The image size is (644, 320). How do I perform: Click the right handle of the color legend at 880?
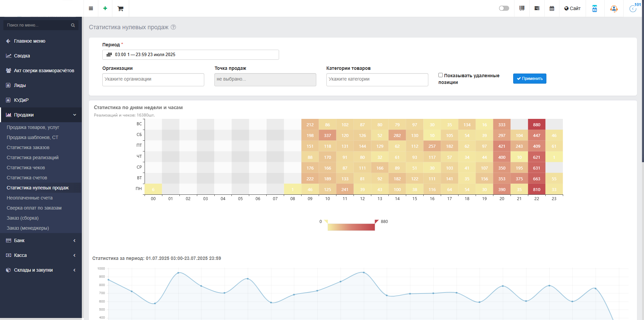(x=377, y=221)
